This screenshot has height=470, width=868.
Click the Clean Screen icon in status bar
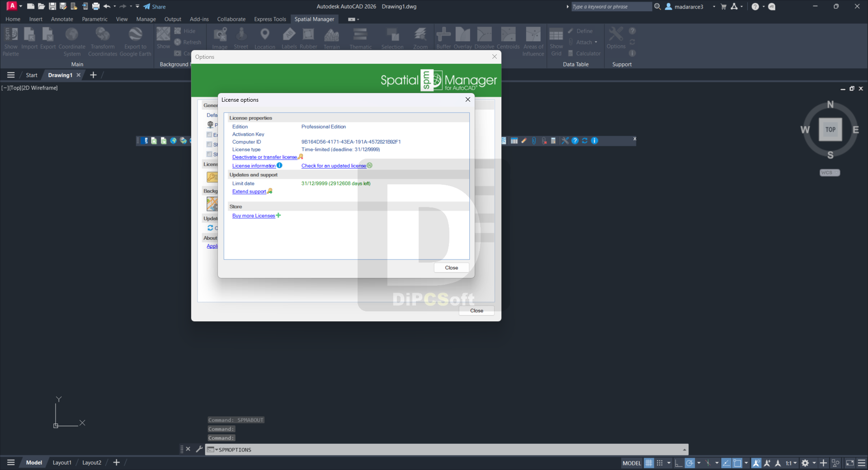pos(850,463)
